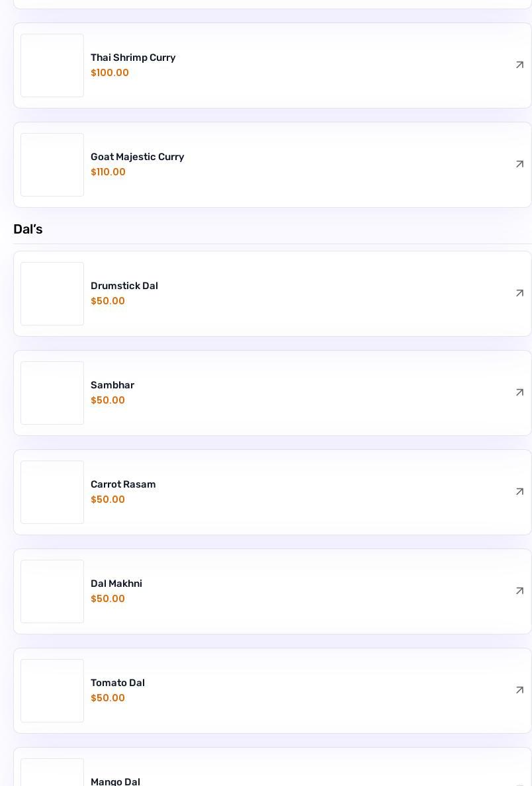Click the Thai Shrimp Curry title
The width and height of the screenshot is (532, 786).
pos(133,58)
